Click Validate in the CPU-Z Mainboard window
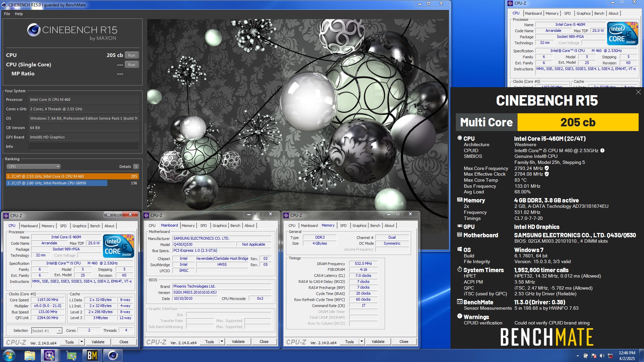Viewport: 644px width, 362px height. [x=238, y=342]
